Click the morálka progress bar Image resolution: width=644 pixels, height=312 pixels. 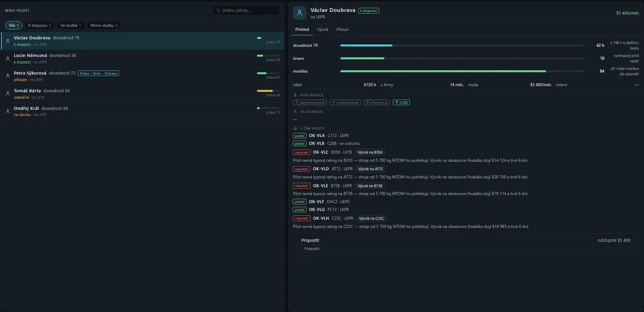[x=463, y=71]
